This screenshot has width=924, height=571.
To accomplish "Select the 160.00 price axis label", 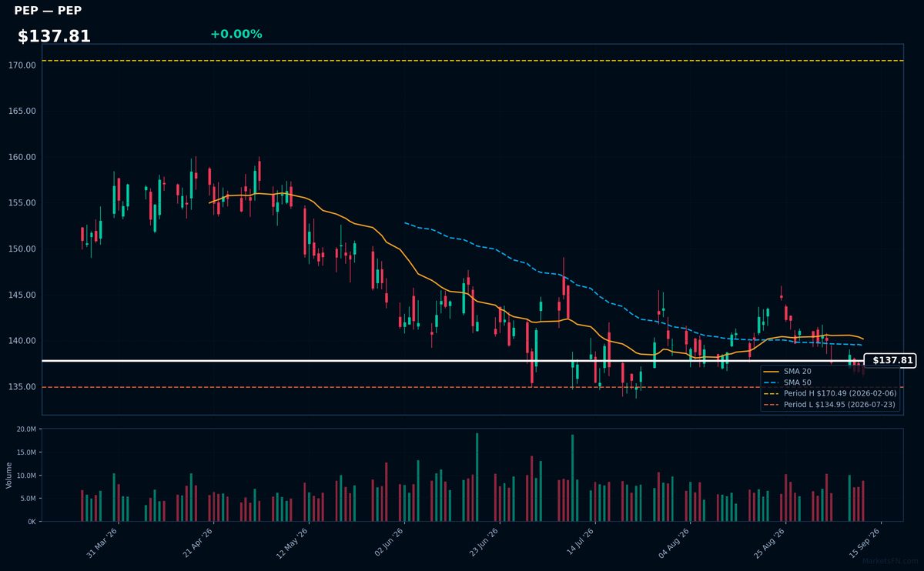I will [22, 157].
